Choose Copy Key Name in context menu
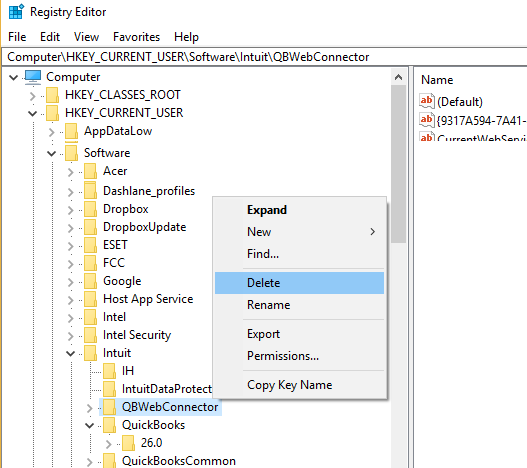This screenshot has height=468, width=527. (299, 385)
